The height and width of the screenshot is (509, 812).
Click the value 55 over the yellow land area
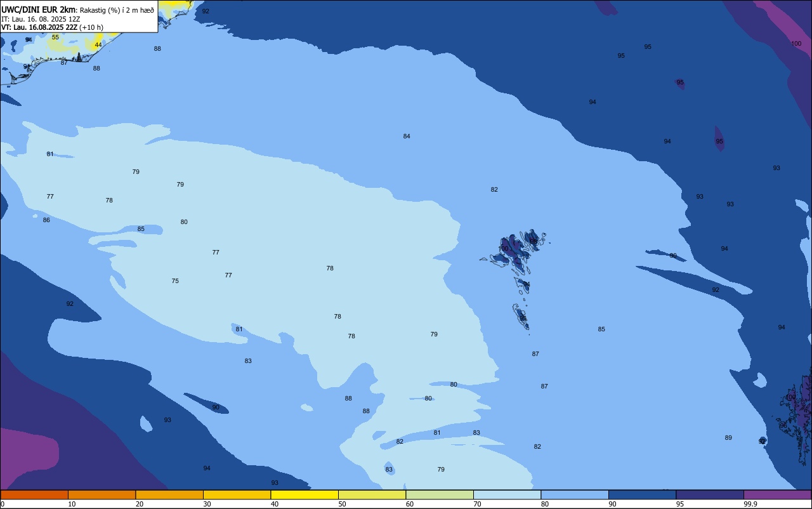click(x=55, y=37)
